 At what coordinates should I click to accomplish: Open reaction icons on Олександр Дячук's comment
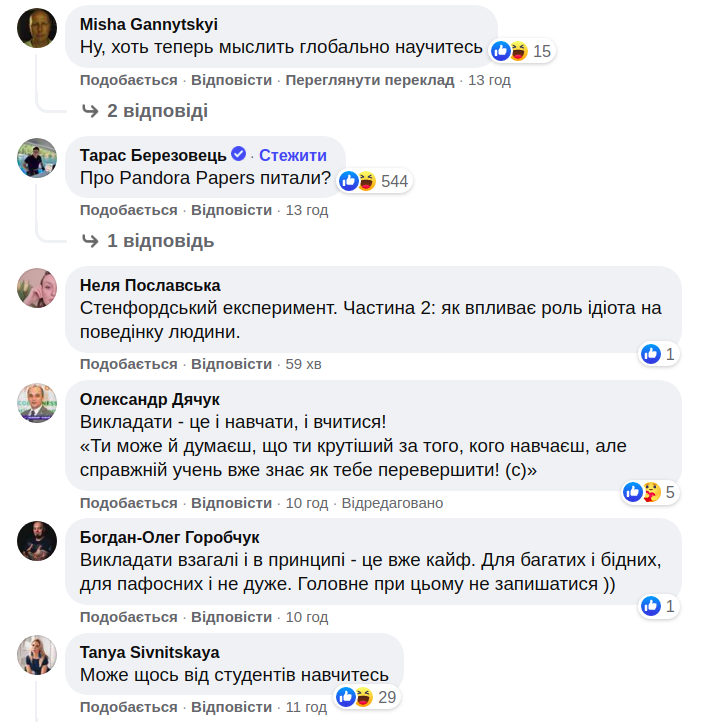click(x=643, y=492)
